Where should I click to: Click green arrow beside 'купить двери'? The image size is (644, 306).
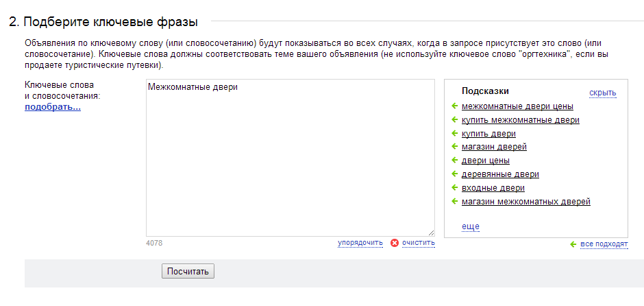455,133
